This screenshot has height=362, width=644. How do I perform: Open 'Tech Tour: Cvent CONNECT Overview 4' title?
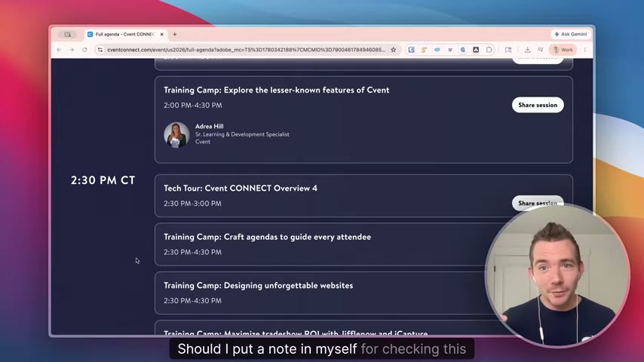(x=241, y=189)
